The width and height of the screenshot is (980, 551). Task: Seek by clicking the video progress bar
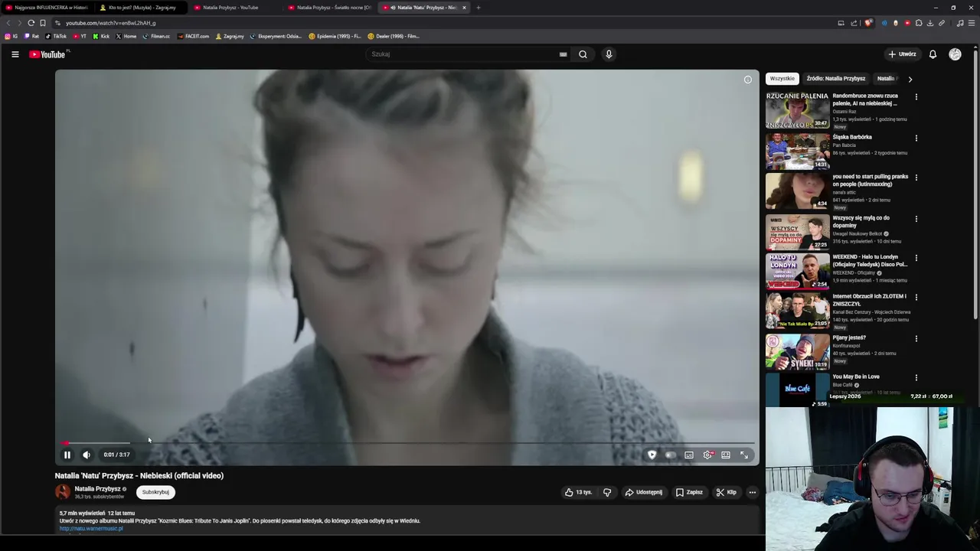[x=407, y=443]
